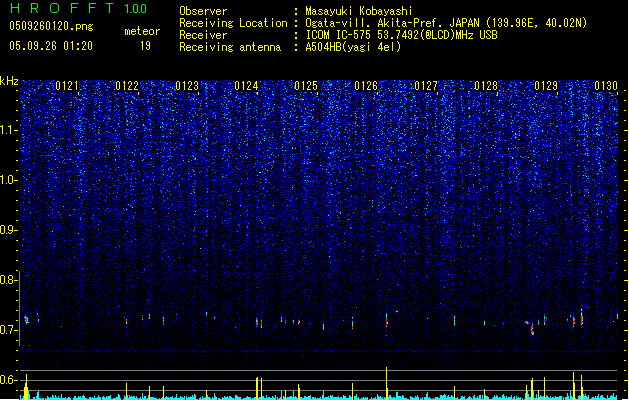
Task: Click the 0.7 frequency axis label
Action: [x=9, y=330]
